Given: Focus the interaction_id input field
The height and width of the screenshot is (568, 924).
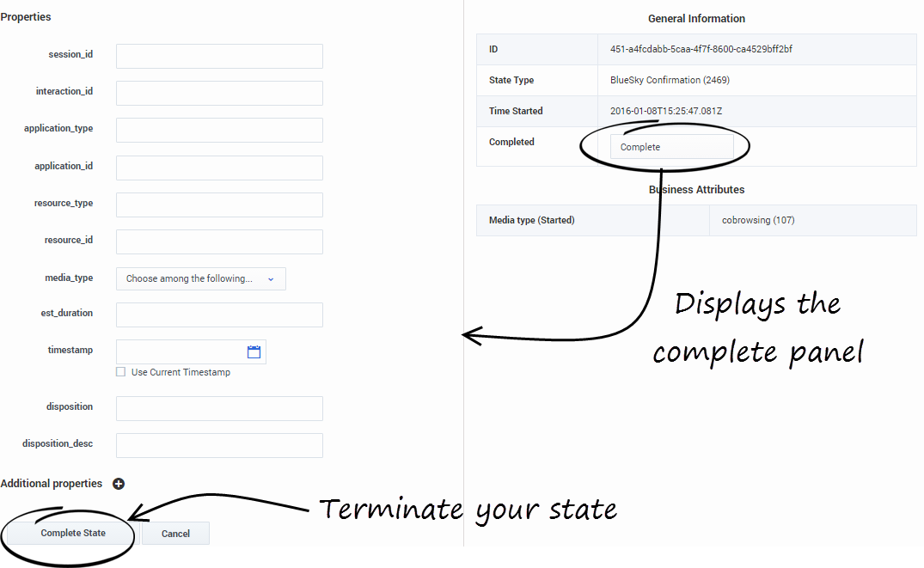Looking at the screenshot, I should 219,93.
